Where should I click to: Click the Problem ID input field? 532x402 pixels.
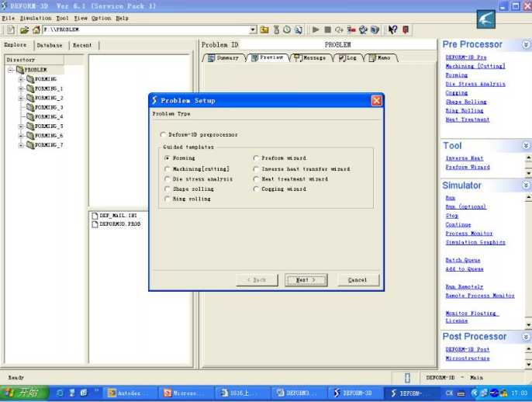point(337,45)
